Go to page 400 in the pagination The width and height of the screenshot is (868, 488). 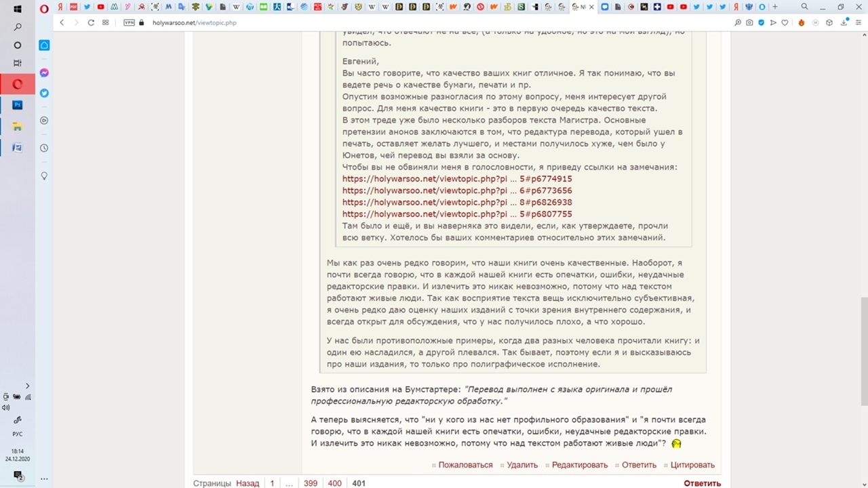[x=334, y=483]
